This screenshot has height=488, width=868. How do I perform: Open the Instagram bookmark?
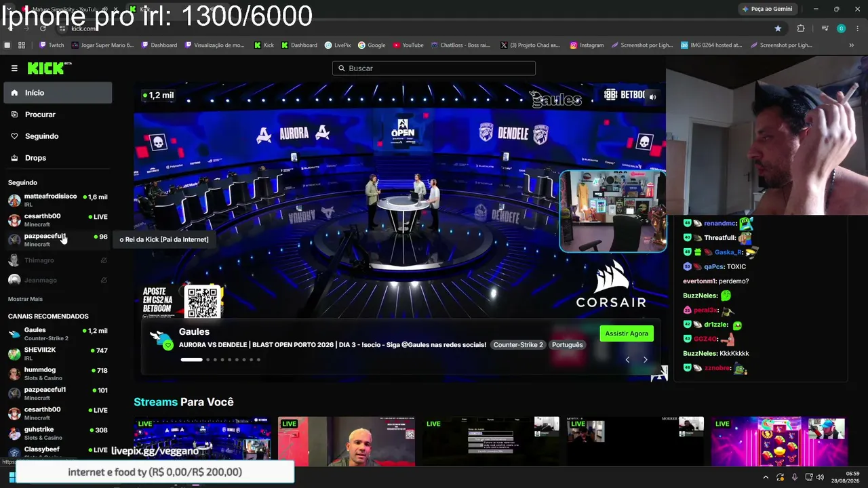pos(587,45)
